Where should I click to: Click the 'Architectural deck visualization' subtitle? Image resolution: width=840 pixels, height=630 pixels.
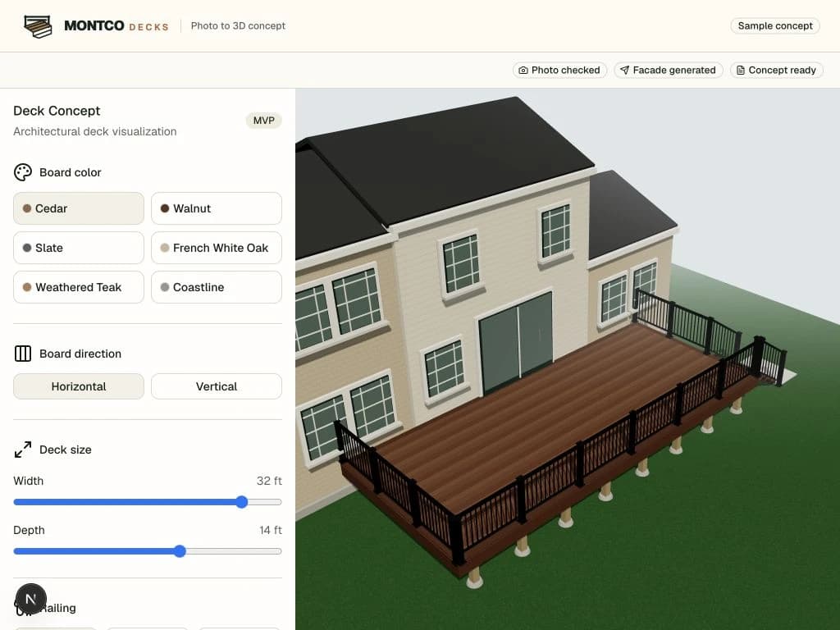[95, 131]
